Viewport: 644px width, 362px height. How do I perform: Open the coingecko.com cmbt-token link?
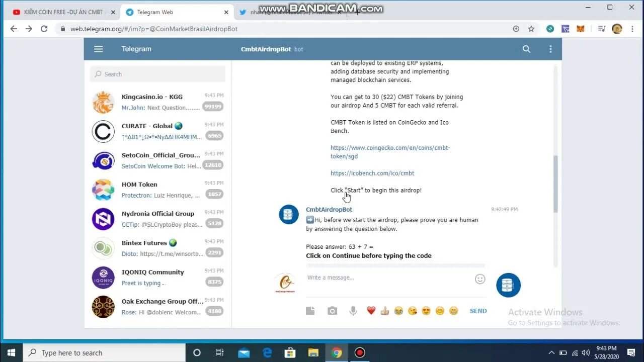[x=390, y=152]
